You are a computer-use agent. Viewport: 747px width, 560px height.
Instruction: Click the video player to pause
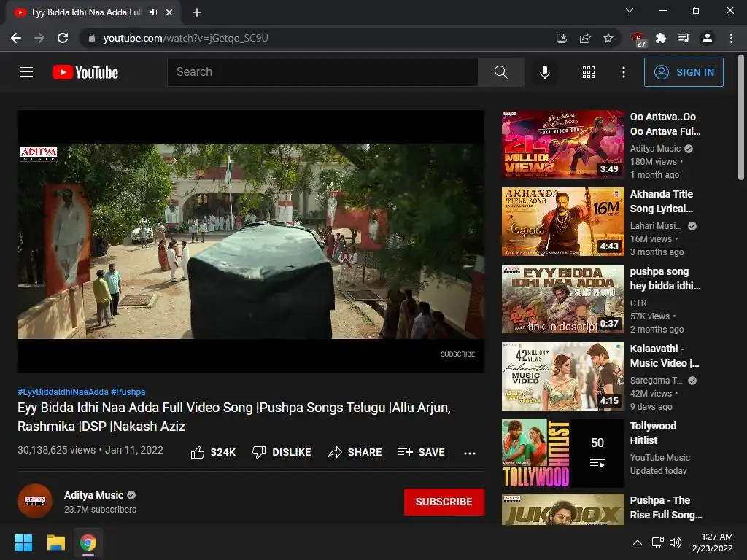(251, 241)
